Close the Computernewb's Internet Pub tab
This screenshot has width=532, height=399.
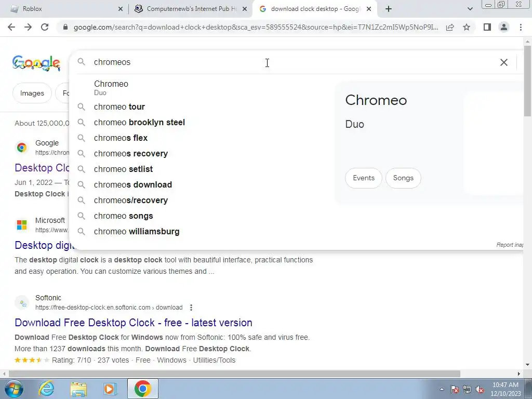pyautogui.click(x=245, y=9)
